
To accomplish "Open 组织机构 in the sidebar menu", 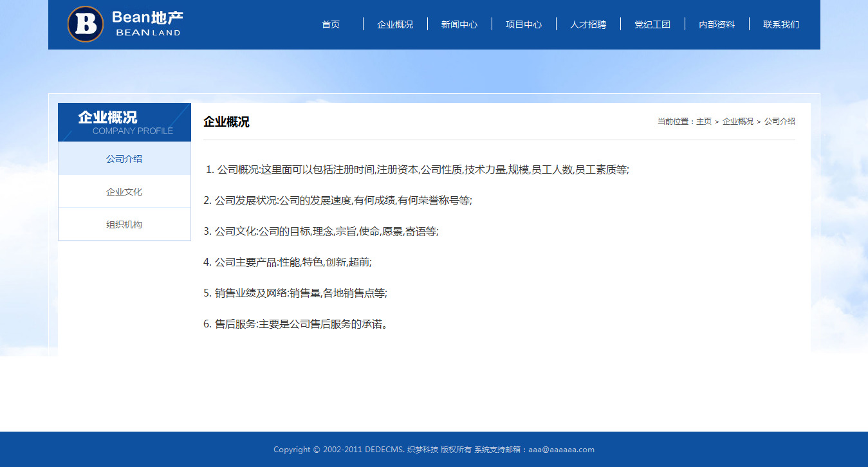I will [x=124, y=224].
